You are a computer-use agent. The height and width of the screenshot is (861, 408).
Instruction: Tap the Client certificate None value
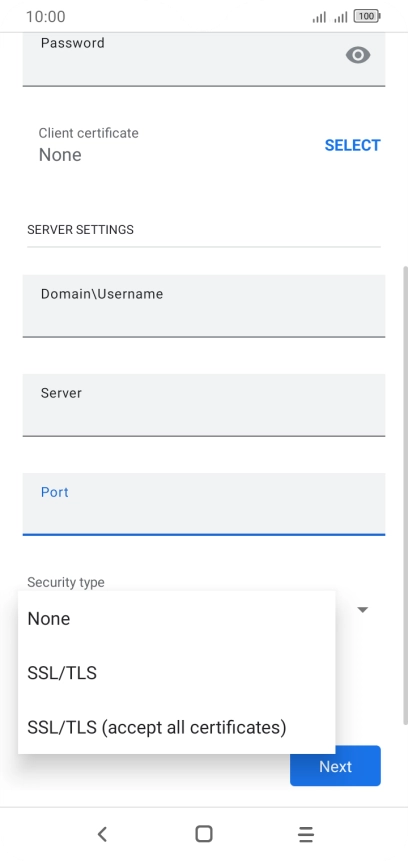60,155
